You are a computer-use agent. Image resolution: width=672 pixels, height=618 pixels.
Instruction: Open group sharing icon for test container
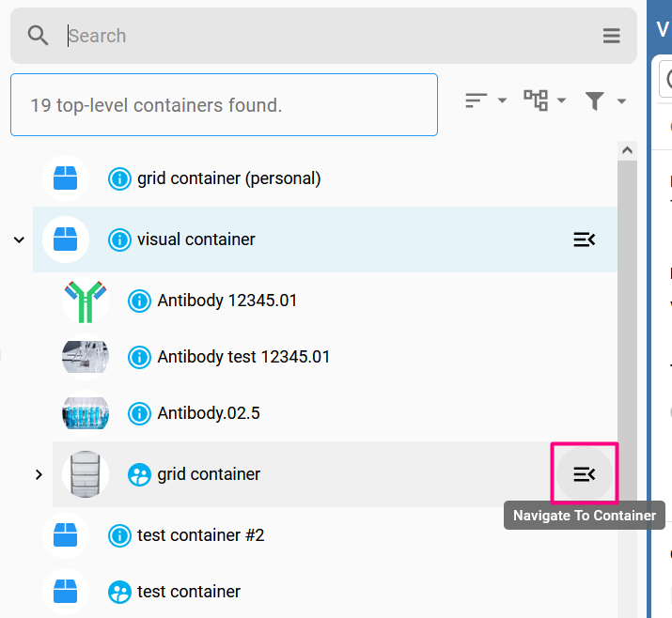[x=119, y=592]
